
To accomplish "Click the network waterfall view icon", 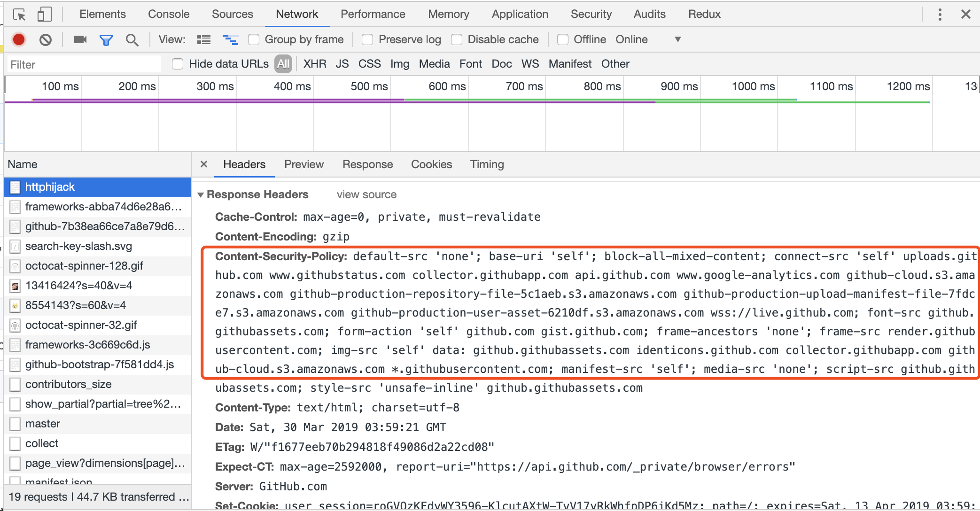I will [228, 39].
